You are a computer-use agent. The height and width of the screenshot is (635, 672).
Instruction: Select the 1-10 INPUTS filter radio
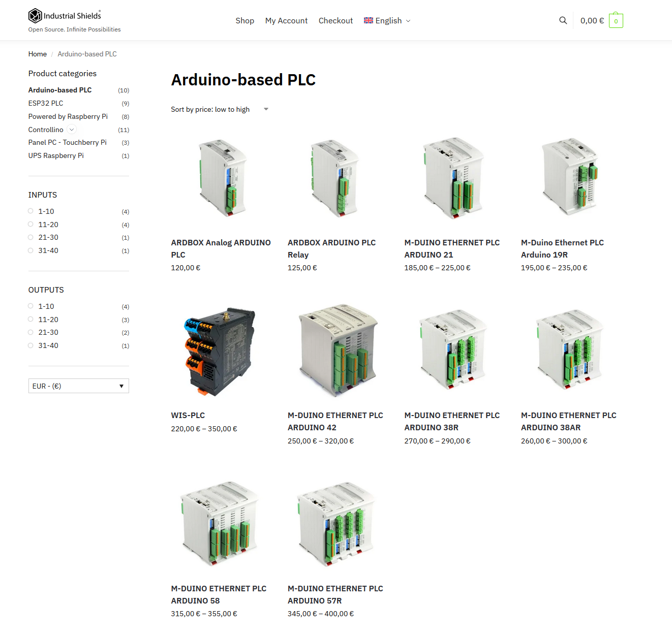click(30, 211)
